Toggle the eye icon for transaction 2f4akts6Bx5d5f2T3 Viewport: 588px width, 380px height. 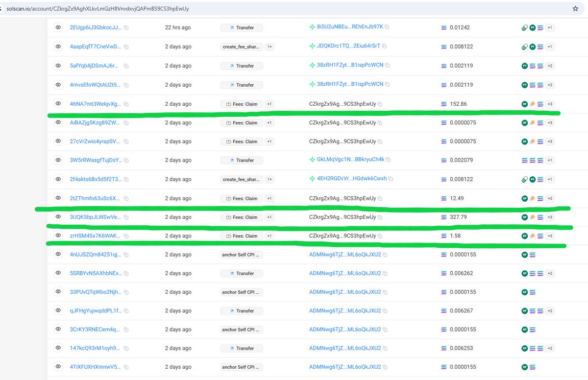point(58,179)
